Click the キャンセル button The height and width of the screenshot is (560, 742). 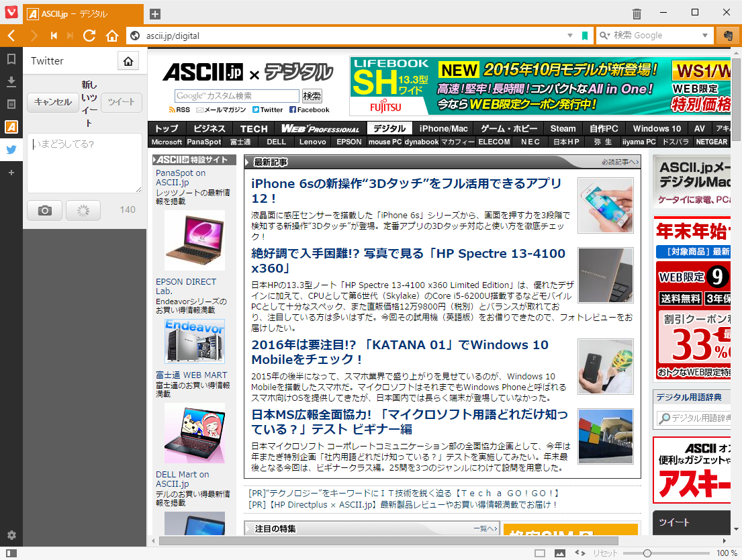coord(52,102)
